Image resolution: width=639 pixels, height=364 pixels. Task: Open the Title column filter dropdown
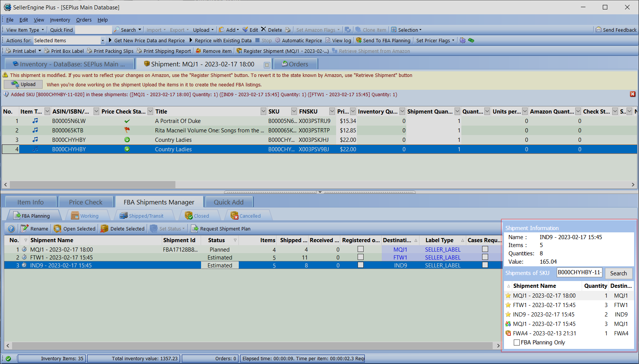click(263, 111)
